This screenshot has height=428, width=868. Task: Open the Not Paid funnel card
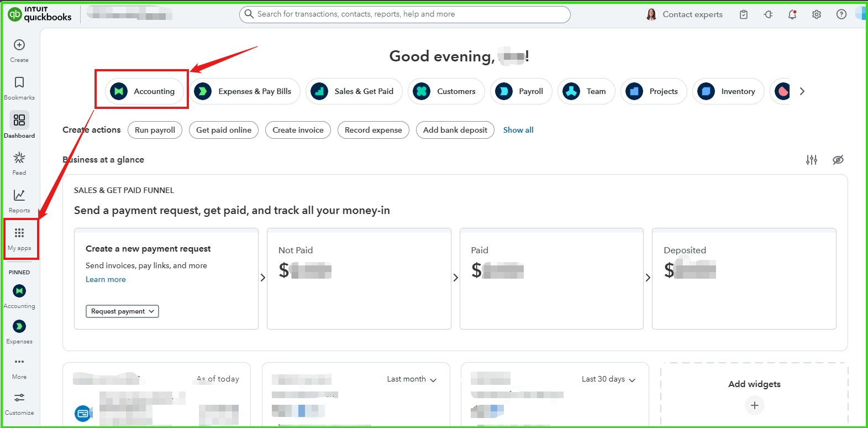click(359, 279)
